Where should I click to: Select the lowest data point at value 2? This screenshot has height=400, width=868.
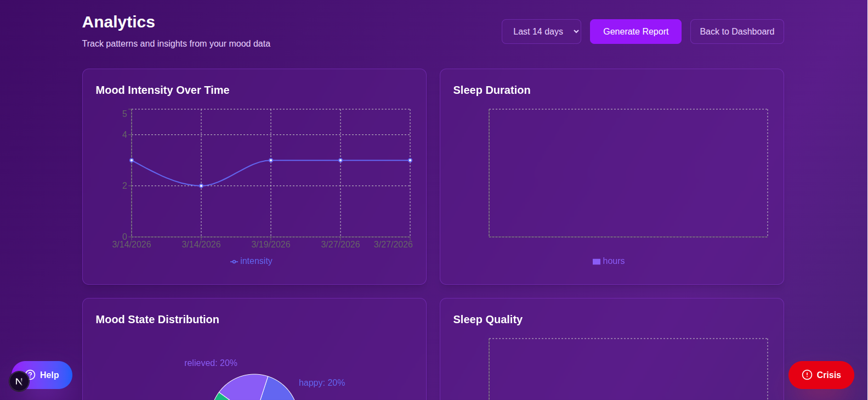(x=201, y=186)
